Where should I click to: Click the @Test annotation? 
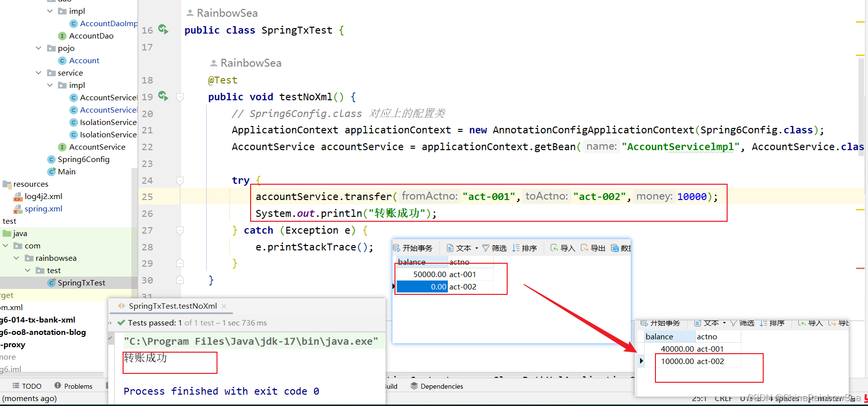[222, 80]
